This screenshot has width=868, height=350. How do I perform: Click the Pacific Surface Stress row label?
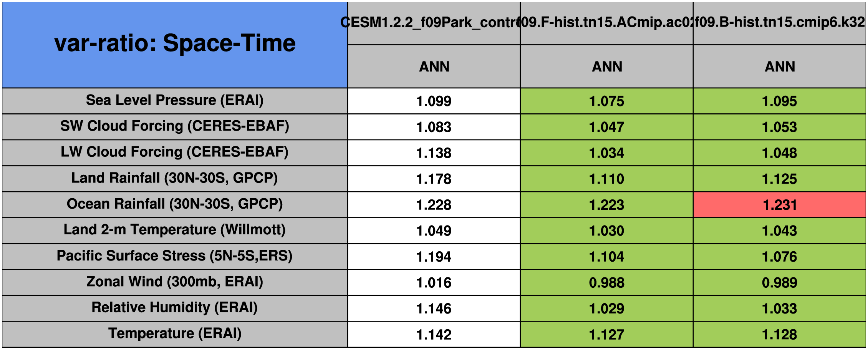click(x=175, y=256)
